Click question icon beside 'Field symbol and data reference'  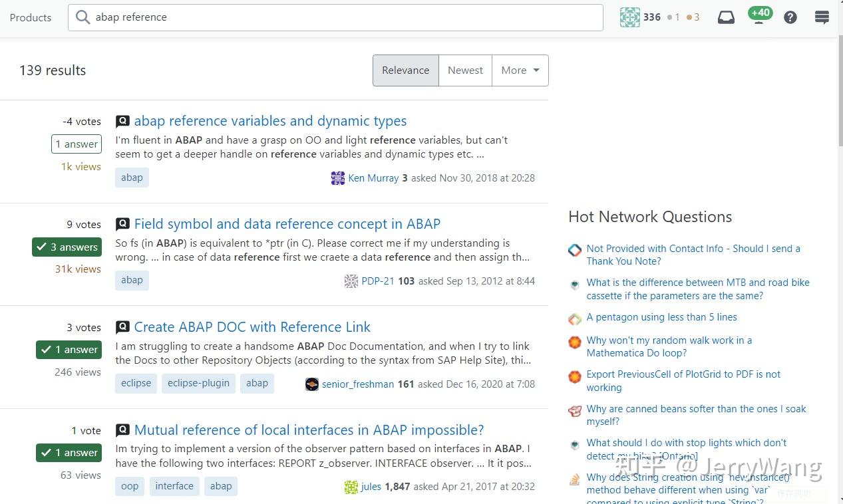[122, 225]
